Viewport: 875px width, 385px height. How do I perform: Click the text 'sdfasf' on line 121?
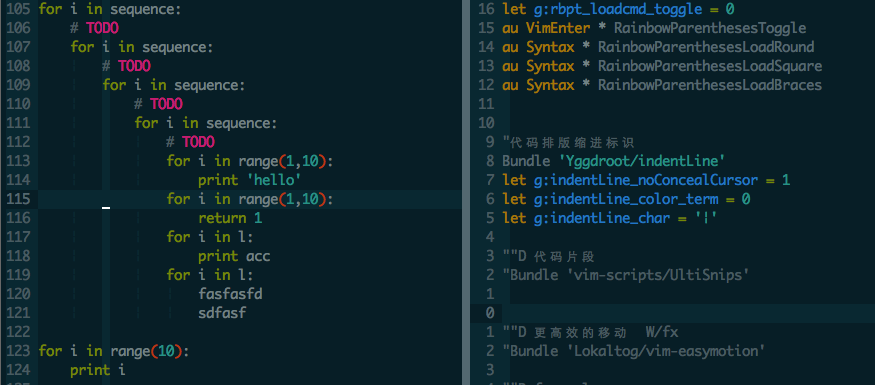pyautogui.click(x=222, y=313)
